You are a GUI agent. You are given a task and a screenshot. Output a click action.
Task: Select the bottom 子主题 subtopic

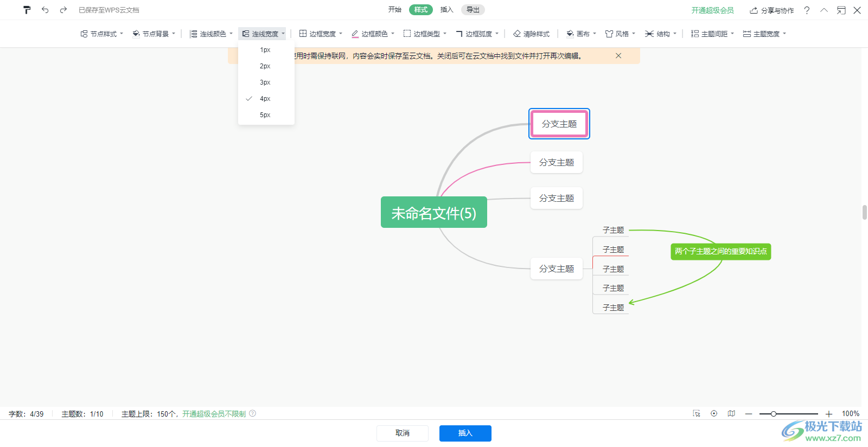point(613,308)
